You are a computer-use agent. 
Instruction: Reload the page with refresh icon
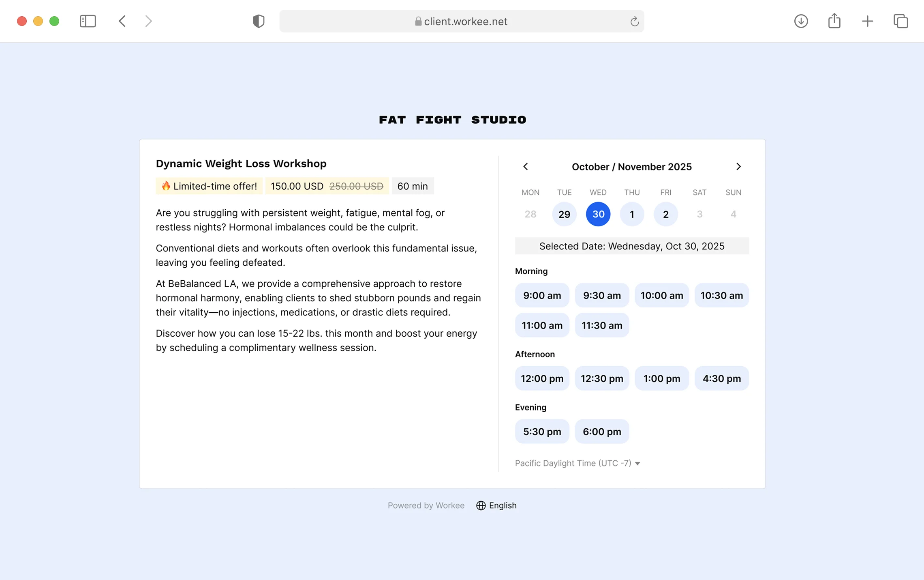click(634, 21)
